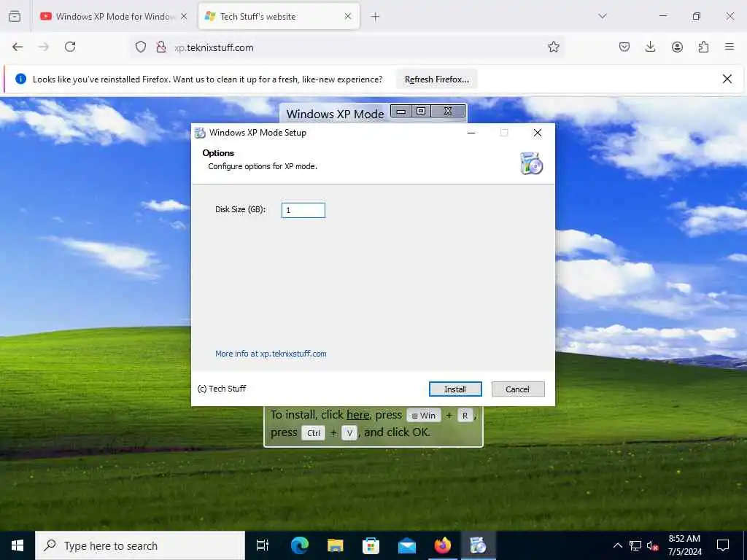The width and height of the screenshot is (747, 560).
Task: Open Firefox View icon
Action: [x=15, y=17]
